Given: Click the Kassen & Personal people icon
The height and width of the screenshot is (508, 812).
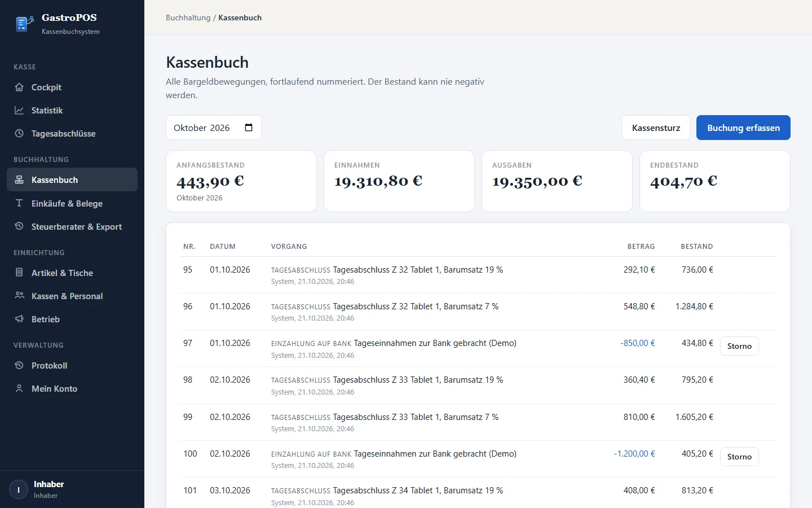Looking at the screenshot, I should (x=19, y=296).
